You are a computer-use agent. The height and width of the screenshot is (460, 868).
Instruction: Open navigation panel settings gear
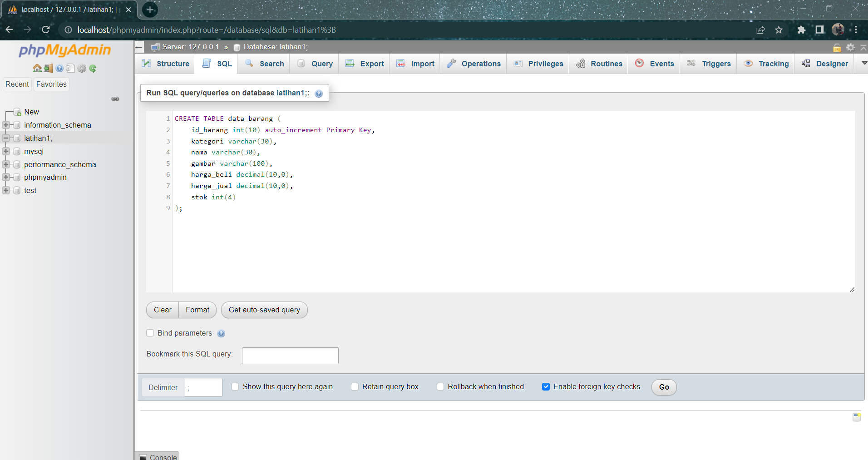click(82, 68)
